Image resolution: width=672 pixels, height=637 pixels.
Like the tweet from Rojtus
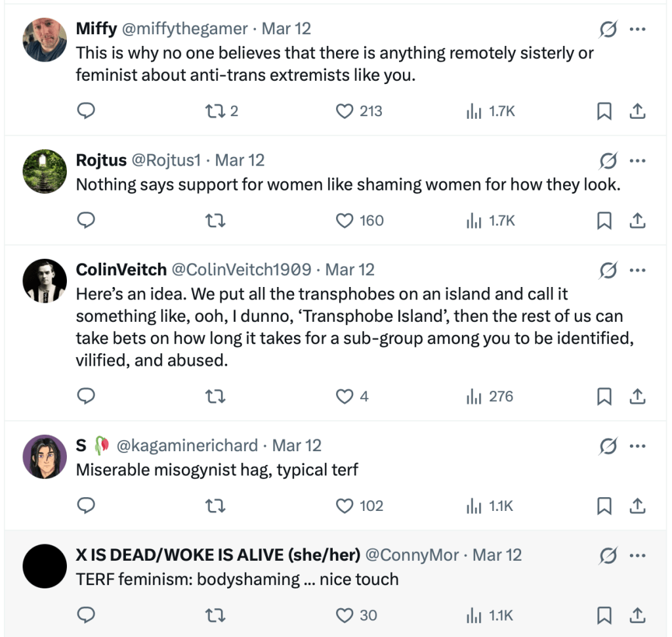coord(345,221)
